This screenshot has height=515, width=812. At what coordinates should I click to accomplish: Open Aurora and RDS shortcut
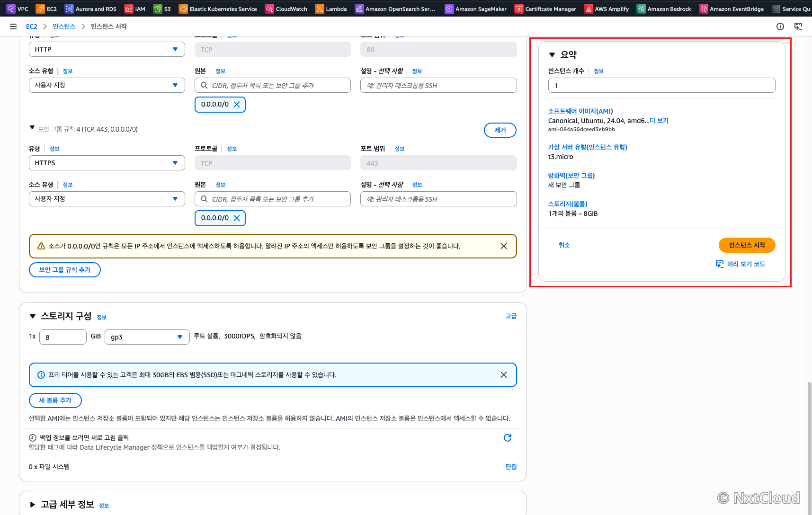(x=90, y=9)
